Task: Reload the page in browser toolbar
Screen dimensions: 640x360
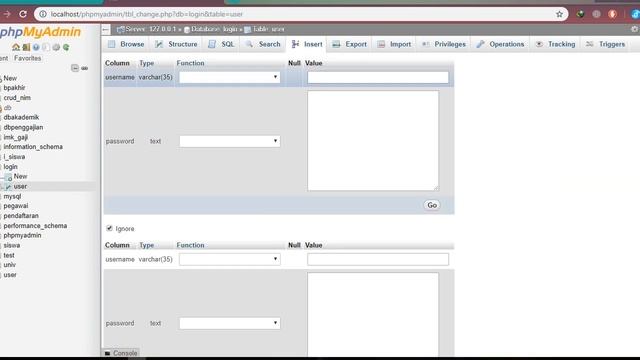Action: click(x=23, y=14)
